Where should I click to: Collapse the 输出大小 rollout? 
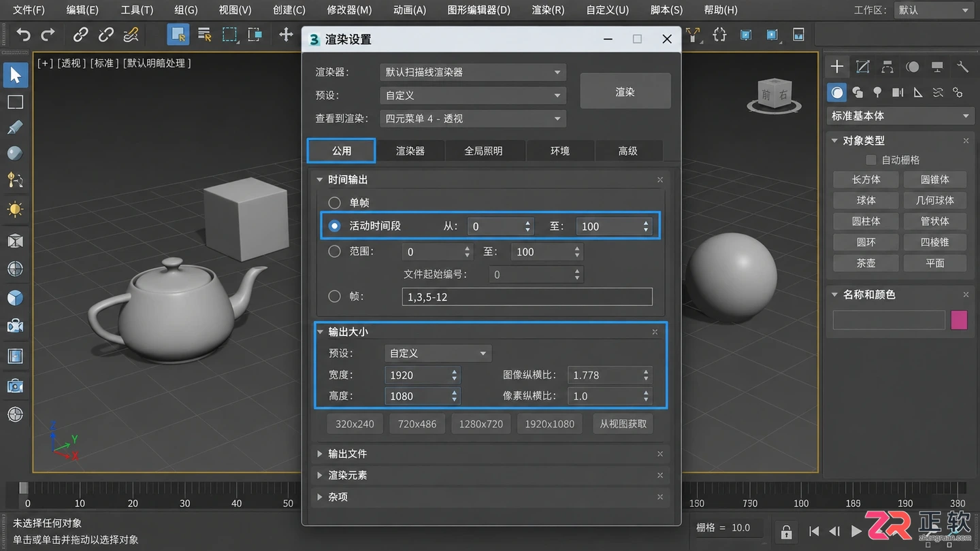coord(320,331)
